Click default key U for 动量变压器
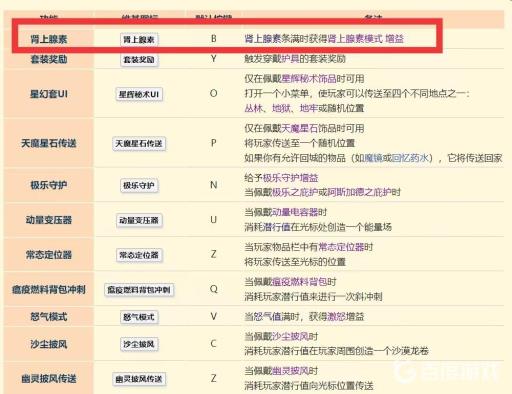This screenshot has height=394, width=512. [214, 220]
